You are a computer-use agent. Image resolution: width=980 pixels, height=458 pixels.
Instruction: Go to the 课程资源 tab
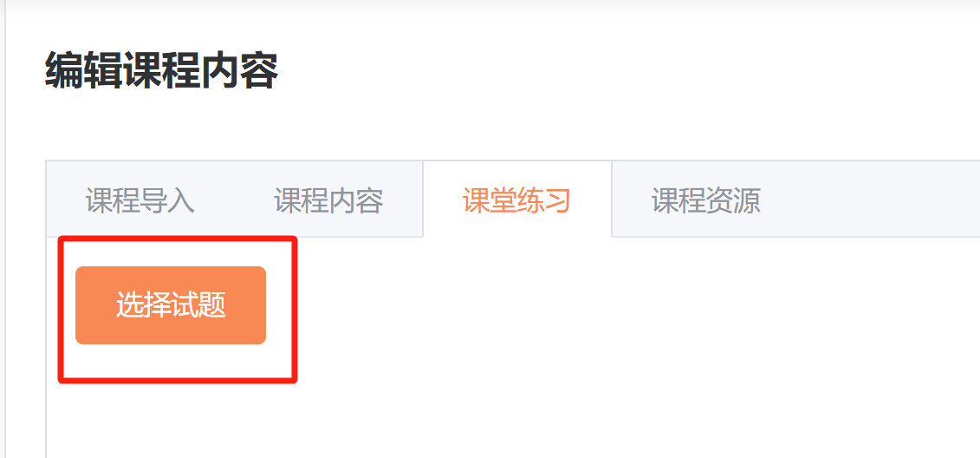pos(705,200)
